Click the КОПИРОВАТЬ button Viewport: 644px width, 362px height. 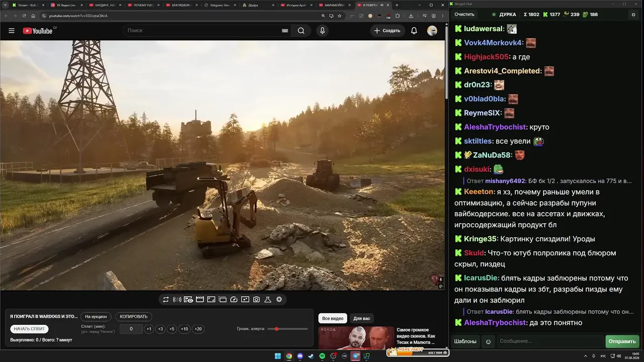[134, 317]
